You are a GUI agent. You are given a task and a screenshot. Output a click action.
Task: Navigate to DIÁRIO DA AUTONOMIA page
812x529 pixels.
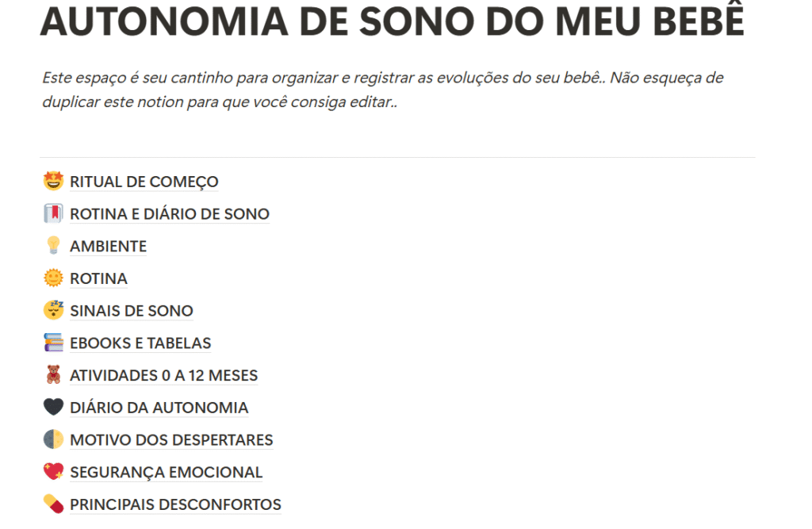click(159, 408)
